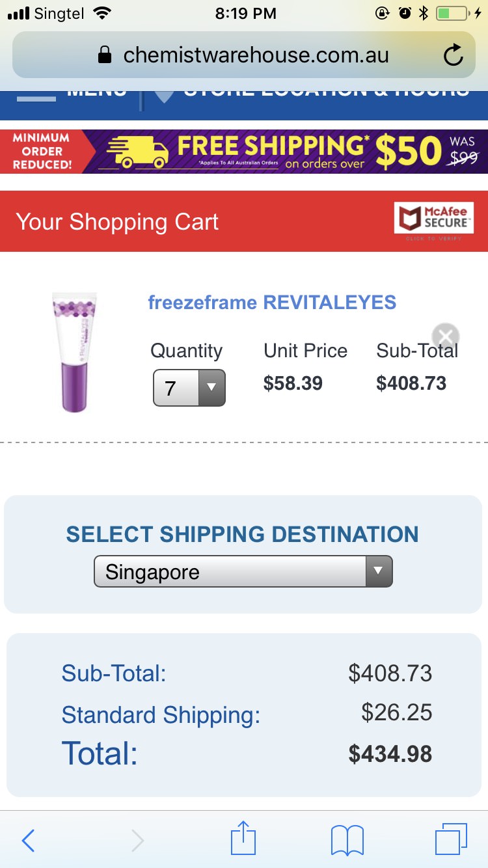
Task: Click the McAfee Secure badge
Action: point(434,218)
